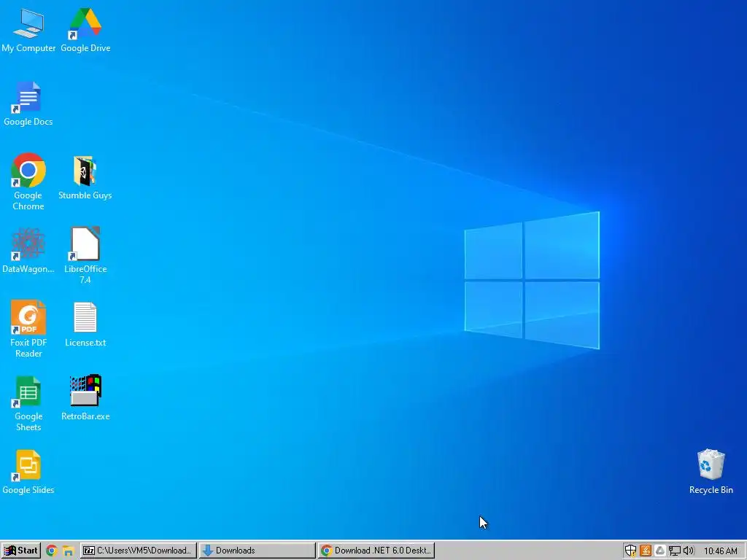Switch to the Download .NET 6.0 Chrome window
Screen dimensions: 747x560
pos(376,551)
